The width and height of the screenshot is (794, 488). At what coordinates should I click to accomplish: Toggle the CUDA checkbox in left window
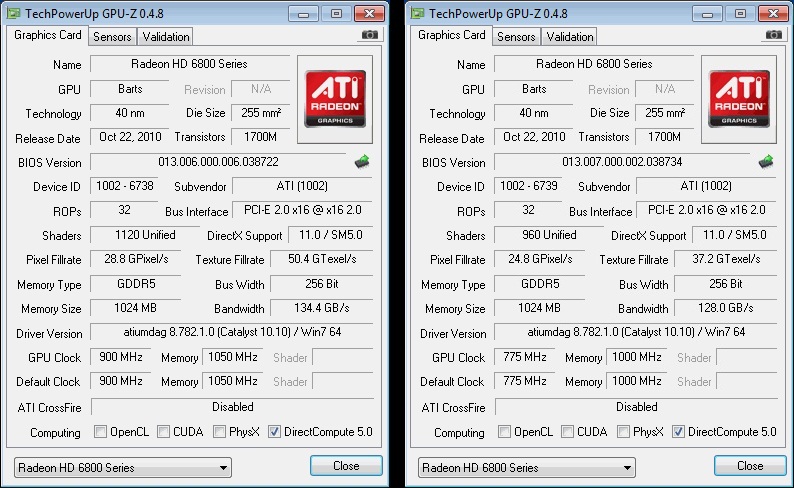[163, 432]
